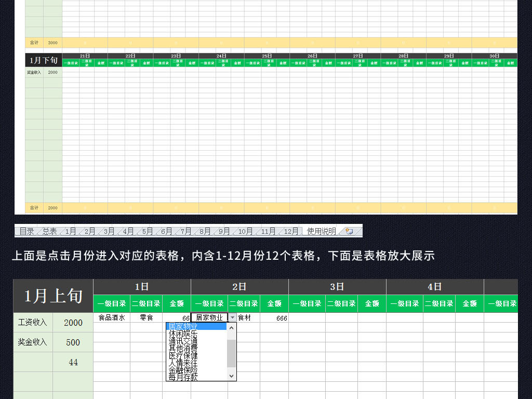Open the 6月 worksheet tab
The height and width of the screenshot is (399, 532).
coord(167,231)
